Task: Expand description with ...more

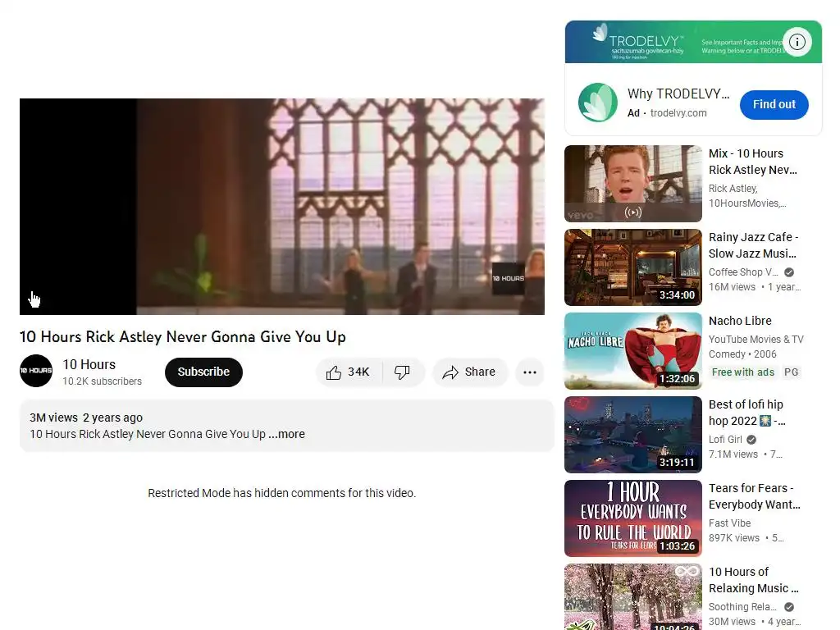Action: pos(286,434)
